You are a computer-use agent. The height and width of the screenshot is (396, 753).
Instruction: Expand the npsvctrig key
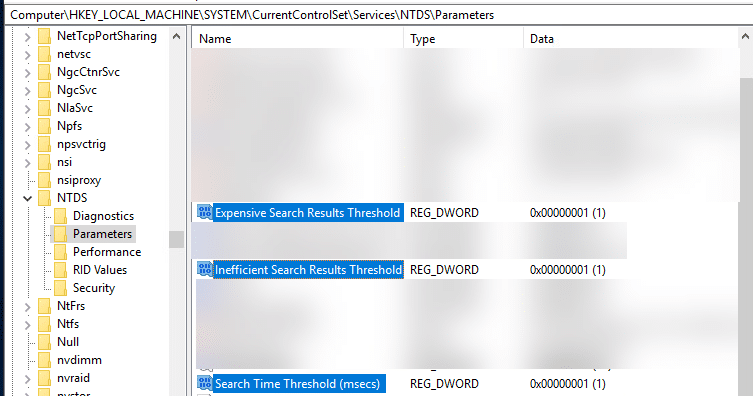click(x=27, y=145)
